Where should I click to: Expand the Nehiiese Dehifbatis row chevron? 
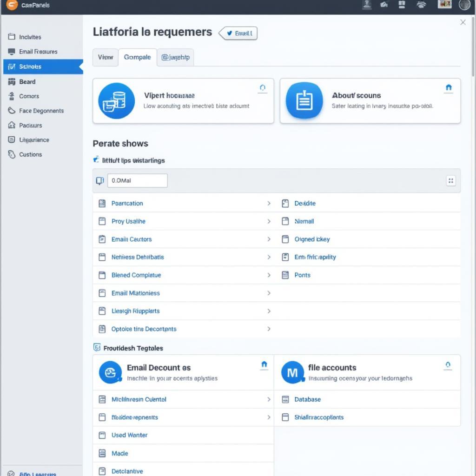pyautogui.click(x=269, y=257)
